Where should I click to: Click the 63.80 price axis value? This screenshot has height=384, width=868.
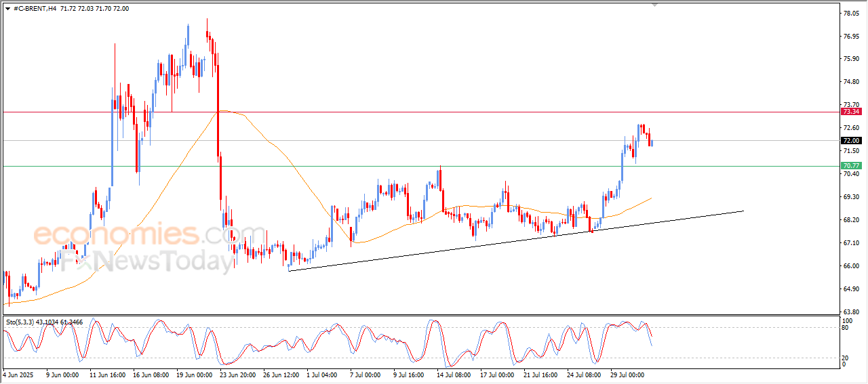click(x=850, y=312)
